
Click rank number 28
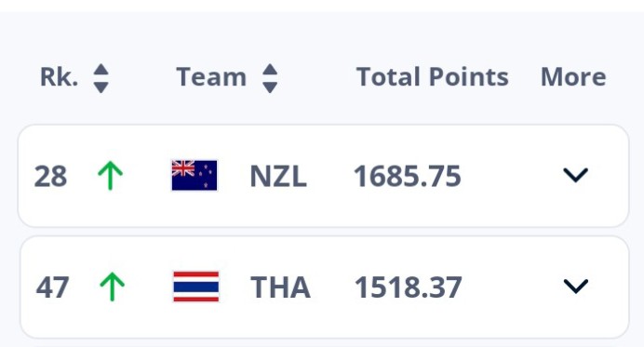click(x=50, y=176)
